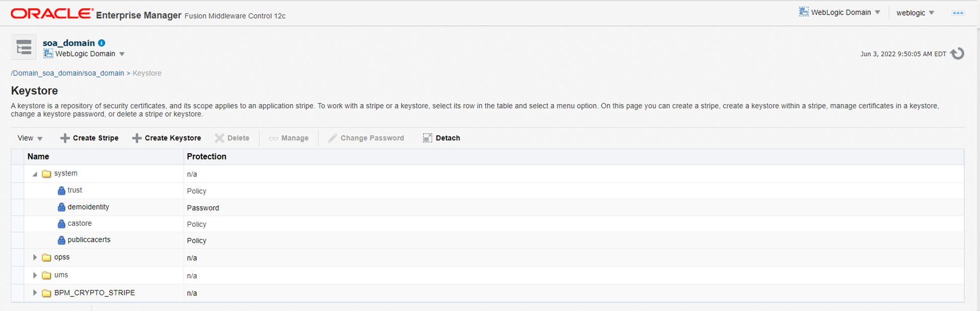
Task: Click the BPM_CRYPTO_STRIPE folder icon
Action: (x=47, y=293)
